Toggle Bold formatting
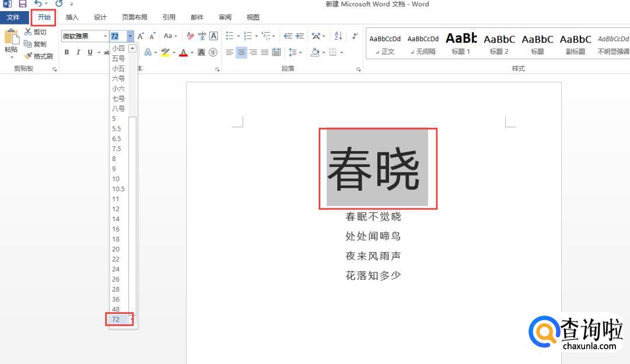The image size is (630, 364). tap(66, 52)
